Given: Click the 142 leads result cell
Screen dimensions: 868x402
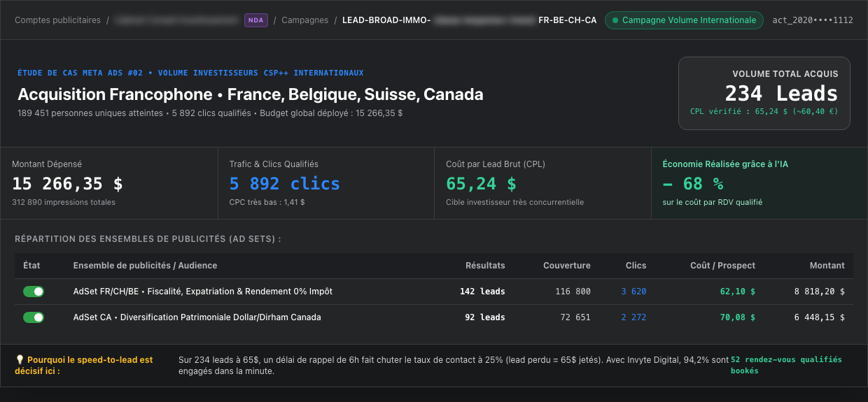Looking at the screenshot, I should (482, 292).
